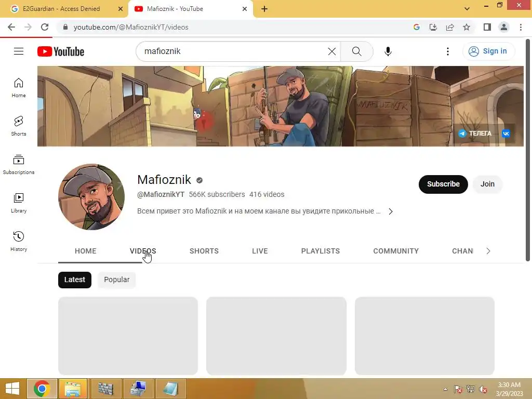
Task: Open the channel LIVE tab
Action: 260,251
